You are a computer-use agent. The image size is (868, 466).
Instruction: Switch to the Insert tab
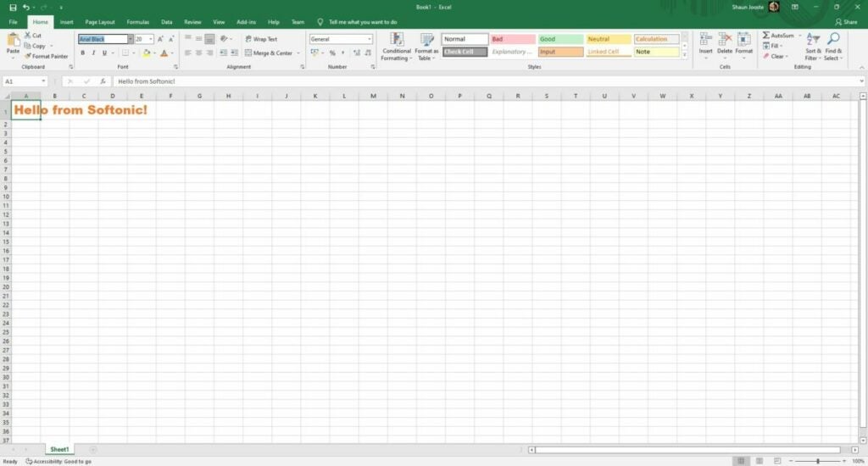(x=66, y=22)
